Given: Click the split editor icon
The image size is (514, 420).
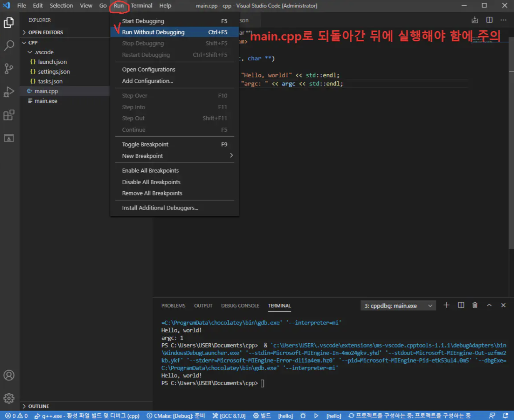Looking at the screenshot, I should tap(489, 20).
